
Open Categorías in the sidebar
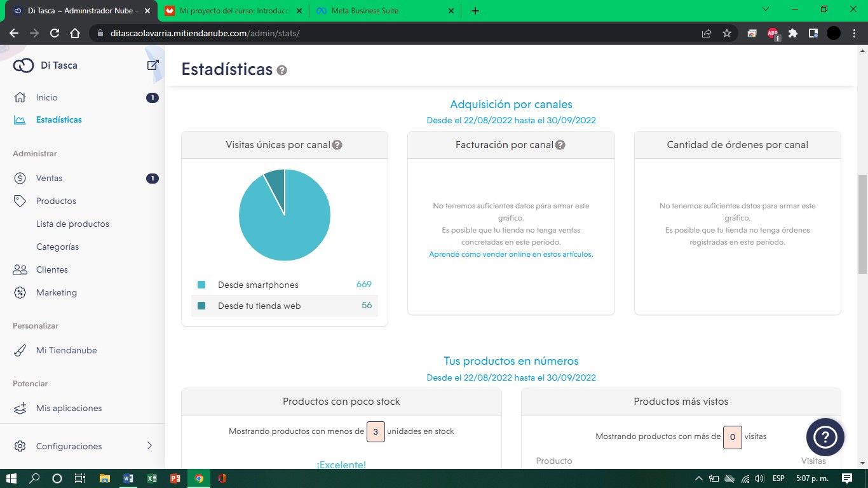click(58, 247)
